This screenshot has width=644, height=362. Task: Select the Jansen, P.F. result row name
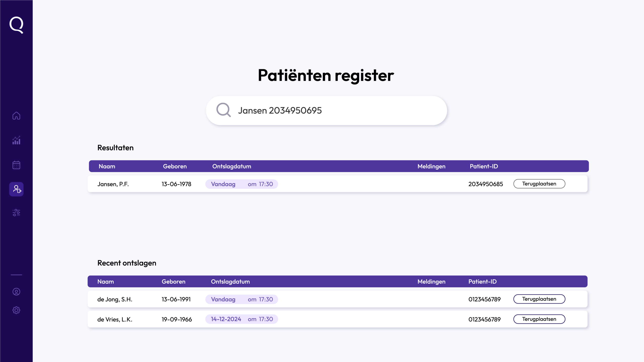tap(113, 184)
